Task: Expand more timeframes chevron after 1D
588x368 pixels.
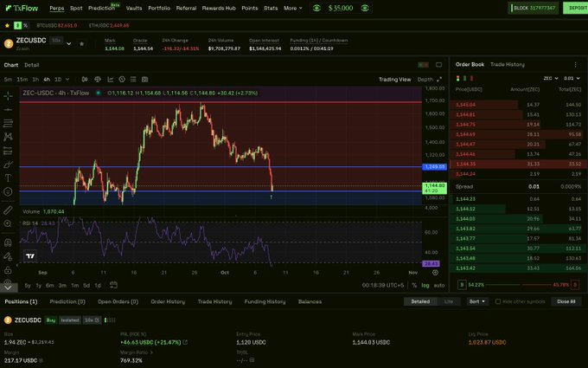Action: [x=67, y=80]
